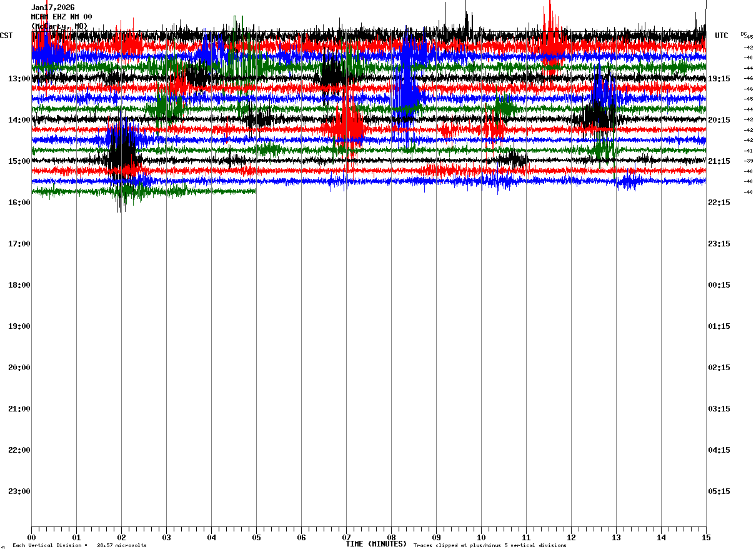This screenshot has height=554, width=756.
Task: Click the "23:15" UTC time label
Action: click(719, 244)
